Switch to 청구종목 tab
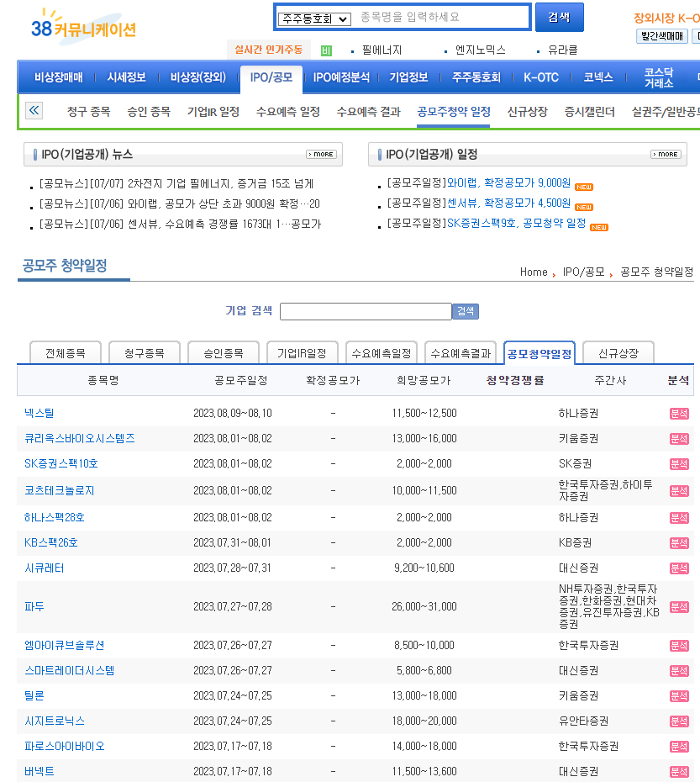Screen dimensions: 700x782 145,353
